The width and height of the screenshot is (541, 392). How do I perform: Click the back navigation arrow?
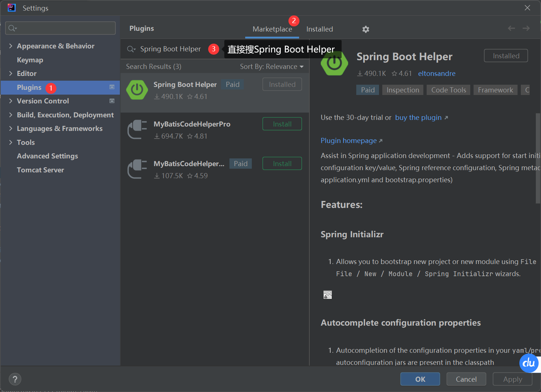(511, 28)
